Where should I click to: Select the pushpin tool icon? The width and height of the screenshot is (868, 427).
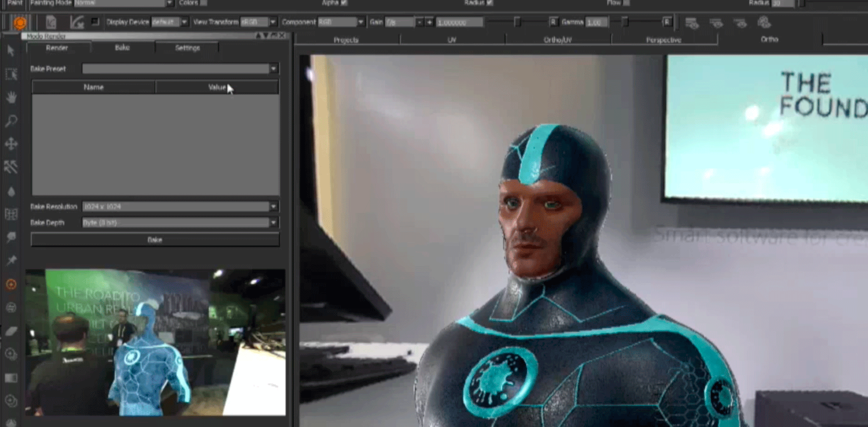[x=11, y=261]
